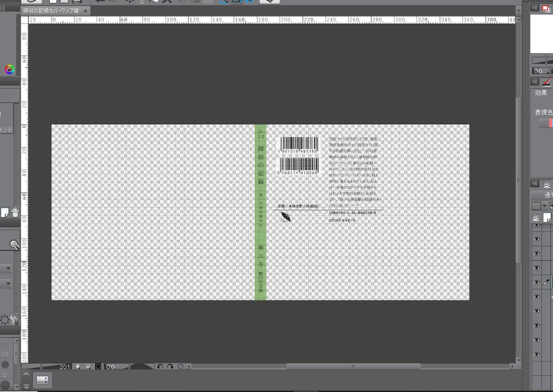Click the horizontal canvas scrollbar thumb
553x392 pixels.
coord(353,367)
